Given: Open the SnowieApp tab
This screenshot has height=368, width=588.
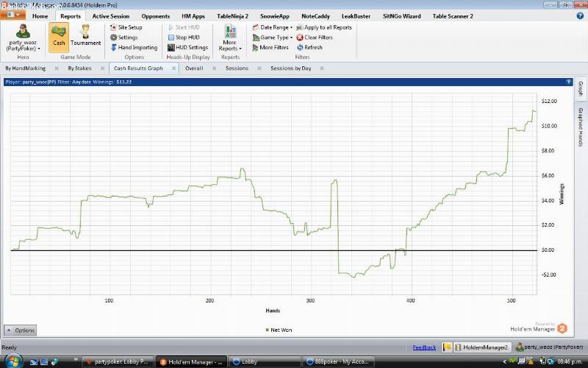Looking at the screenshot, I should [x=274, y=16].
